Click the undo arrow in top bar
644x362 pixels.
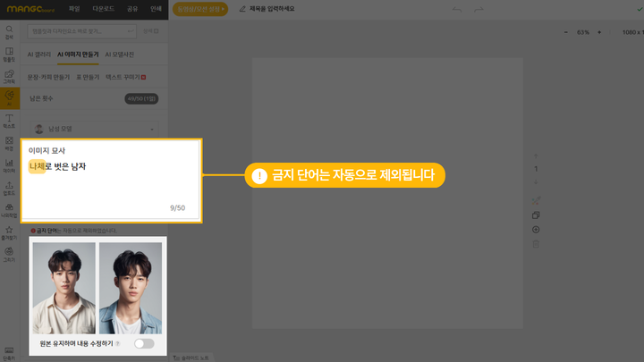click(x=457, y=9)
